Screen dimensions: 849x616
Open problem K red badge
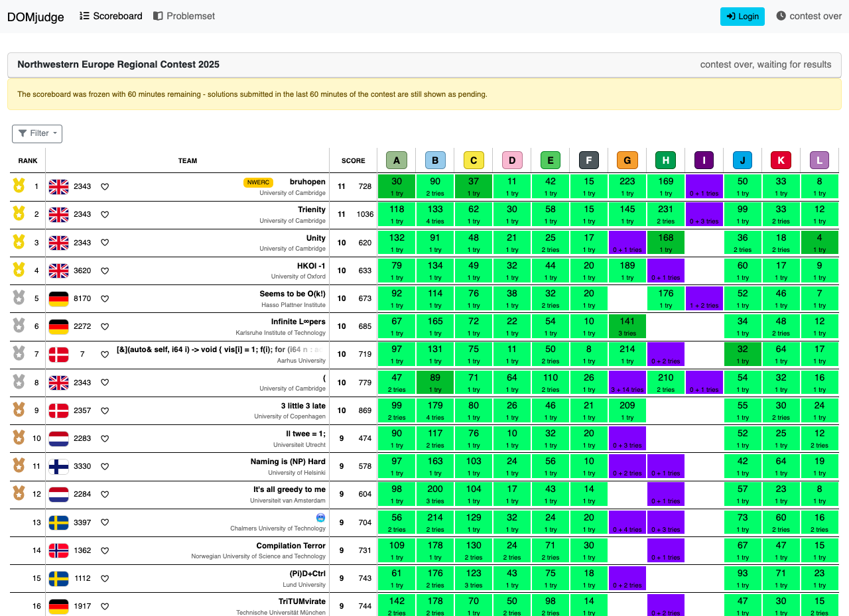tap(781, 160)
